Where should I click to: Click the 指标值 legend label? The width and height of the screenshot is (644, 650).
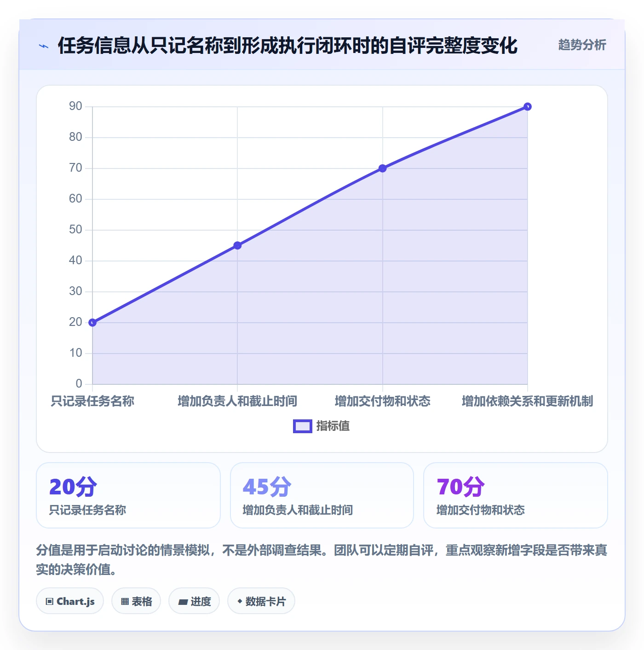pyautogui.click(x=333, y=426)
